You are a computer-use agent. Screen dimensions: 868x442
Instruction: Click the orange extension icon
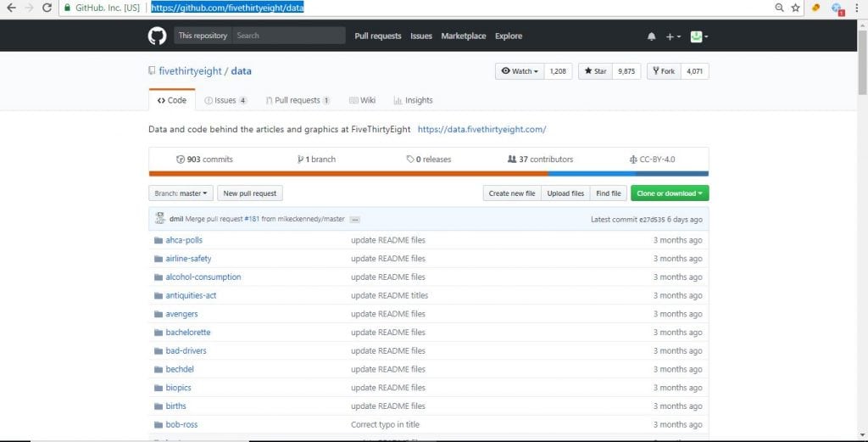coord(815,8)
